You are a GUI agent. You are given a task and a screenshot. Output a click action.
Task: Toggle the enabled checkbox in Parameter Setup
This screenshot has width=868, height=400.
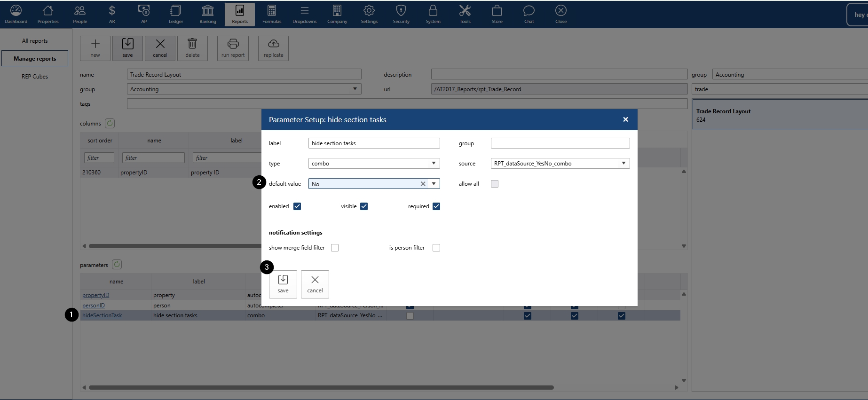click(297, 206)
